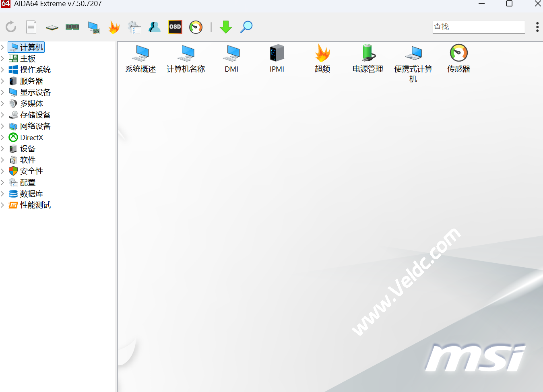This screenshot has height=392, width=543.
Task: Open the 传感器 sensor item
Action: pos(458,58)
